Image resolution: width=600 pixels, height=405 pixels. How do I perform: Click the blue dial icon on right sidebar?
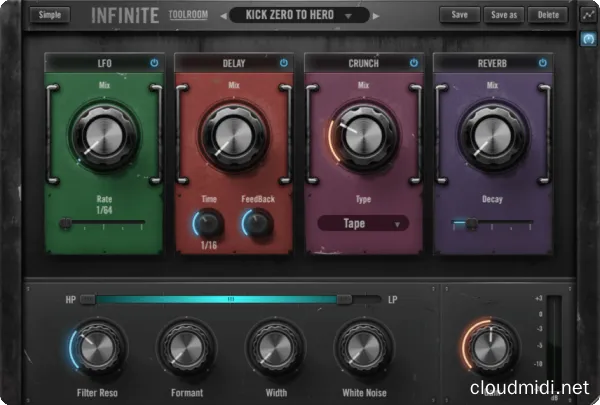[588, 39]
